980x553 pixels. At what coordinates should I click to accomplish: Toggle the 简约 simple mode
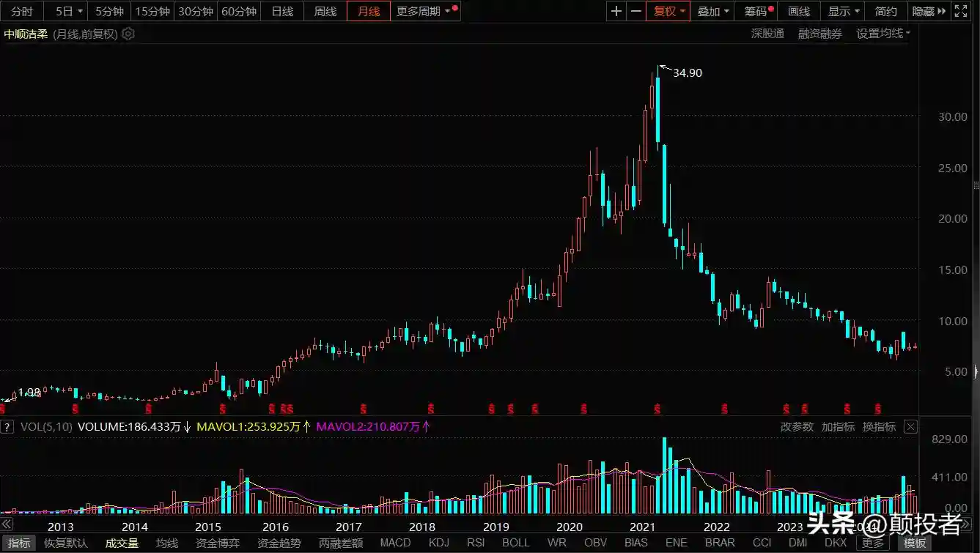point(885,11)
